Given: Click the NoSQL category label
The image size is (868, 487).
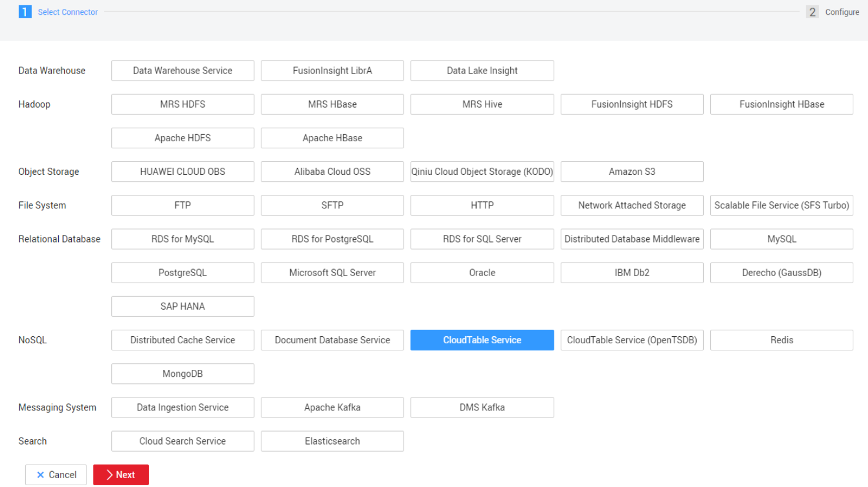Looking at the screenshot, I should 32,340.
